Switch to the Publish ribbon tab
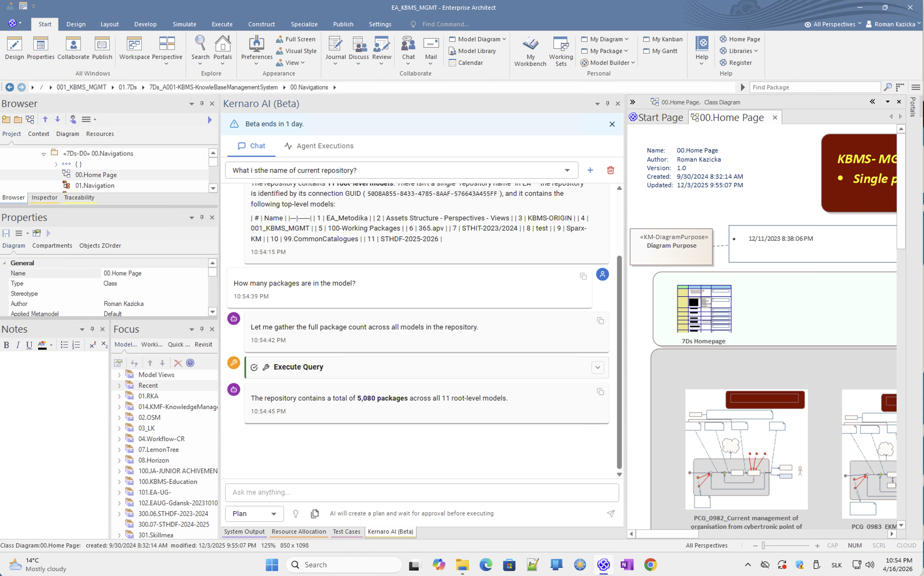This screenshot has height=576, width=924. coord(343,24)
